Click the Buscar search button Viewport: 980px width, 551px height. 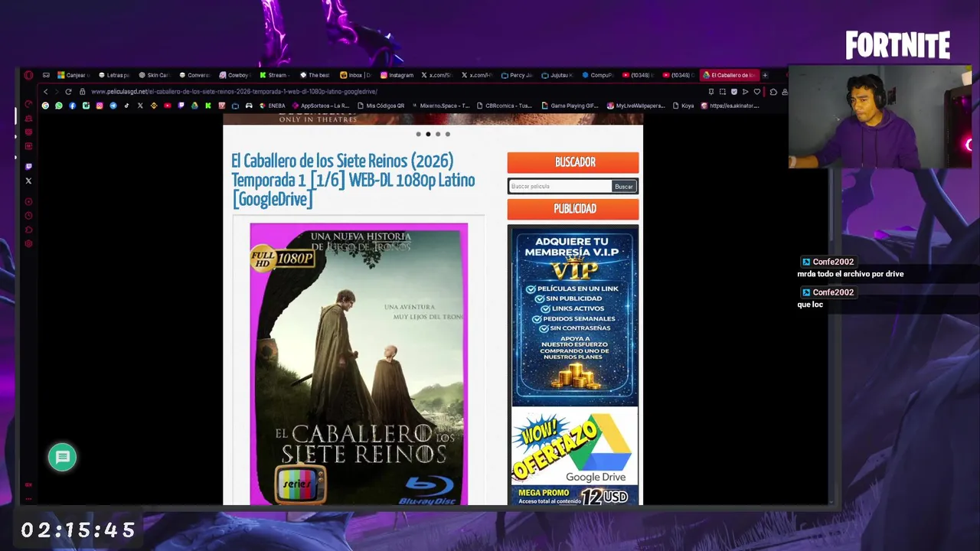coord(624,186)
